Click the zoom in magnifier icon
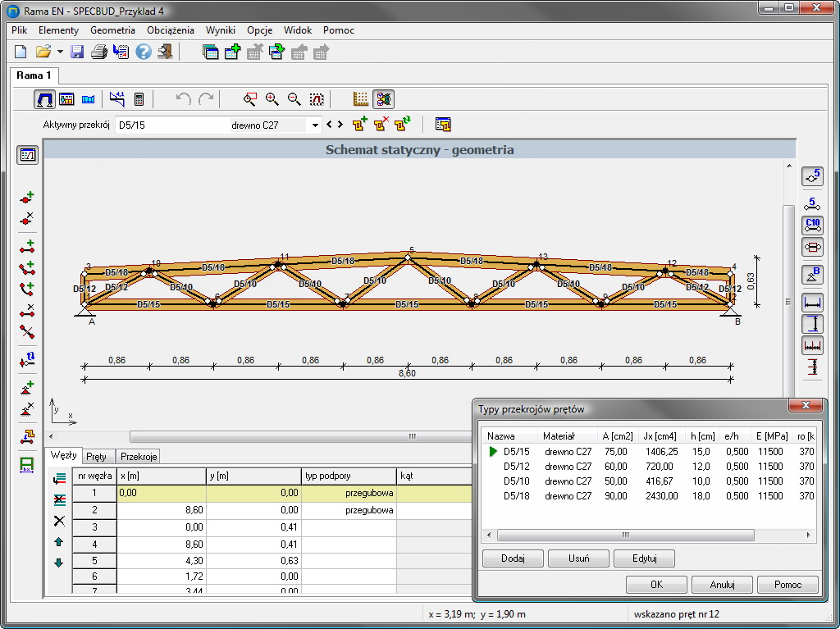 272,99
